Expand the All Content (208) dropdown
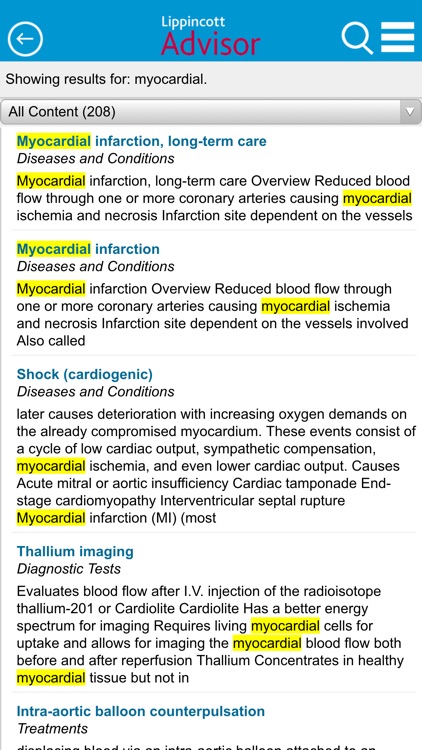 [x=211, y=112]
